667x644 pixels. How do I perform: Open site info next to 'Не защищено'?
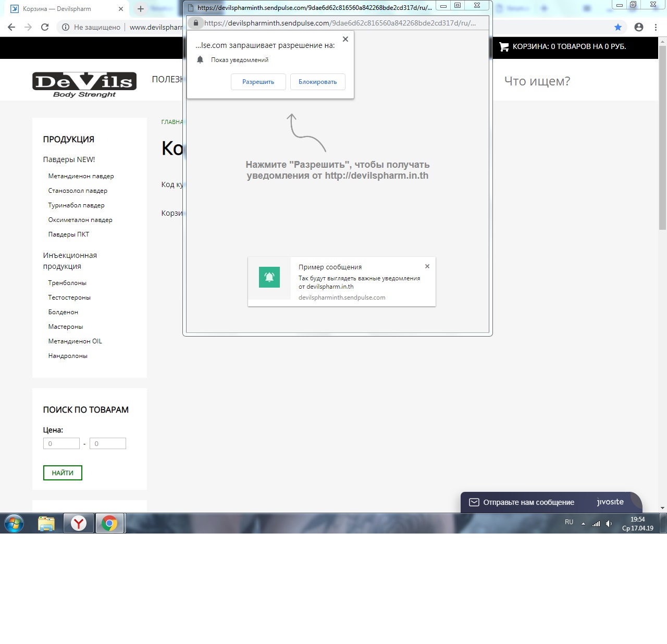pos(66,27)
